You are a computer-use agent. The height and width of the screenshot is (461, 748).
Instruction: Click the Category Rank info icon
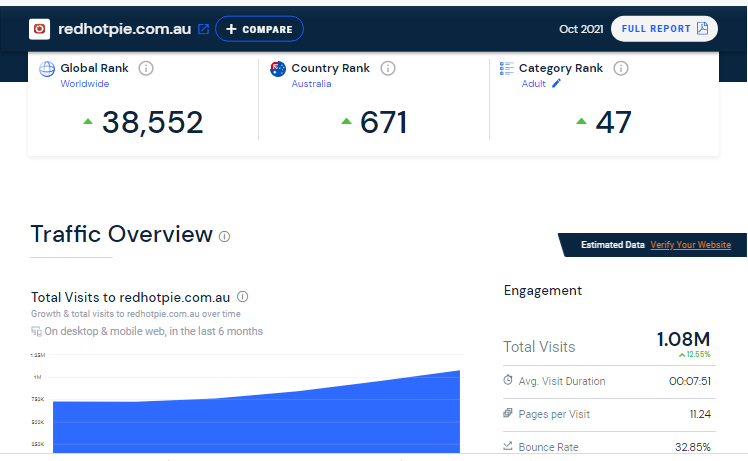[621, 68]
